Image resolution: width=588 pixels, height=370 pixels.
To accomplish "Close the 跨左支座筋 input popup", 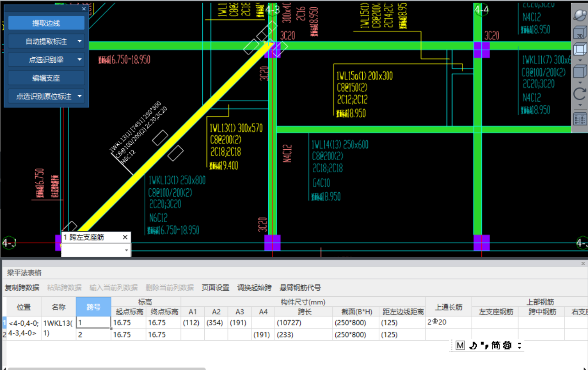I will click(x=125, y=237).
